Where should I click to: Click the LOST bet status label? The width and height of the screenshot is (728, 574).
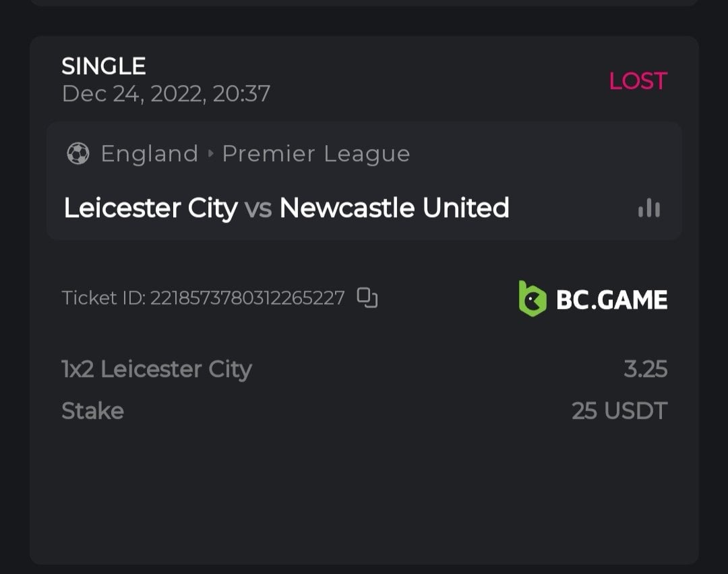click(x=638, y=81)
